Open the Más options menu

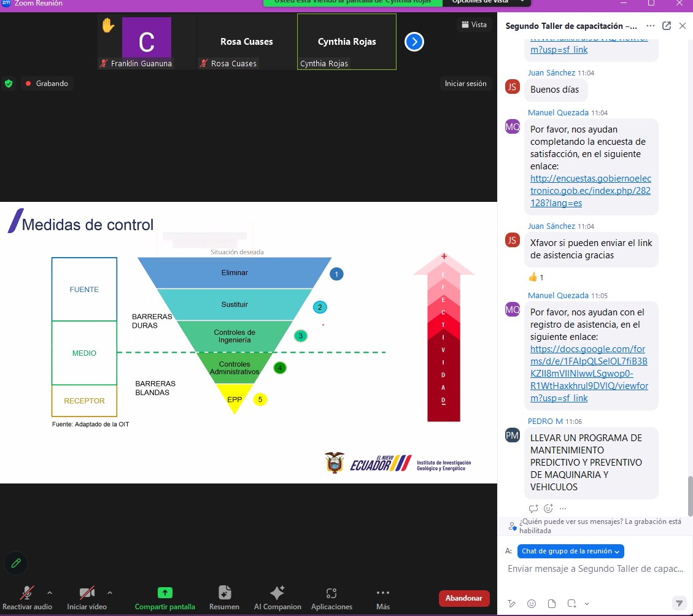tap(382, 598)
